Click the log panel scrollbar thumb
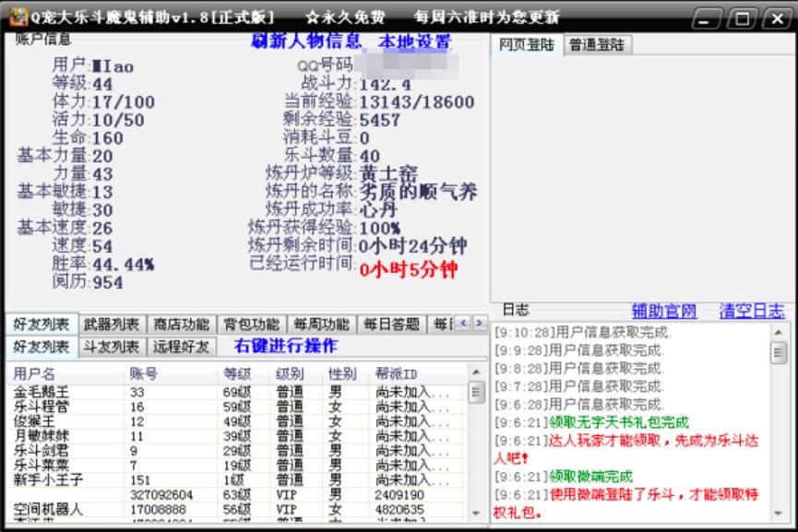The image size is (798, 532). (x=778, y=352)
